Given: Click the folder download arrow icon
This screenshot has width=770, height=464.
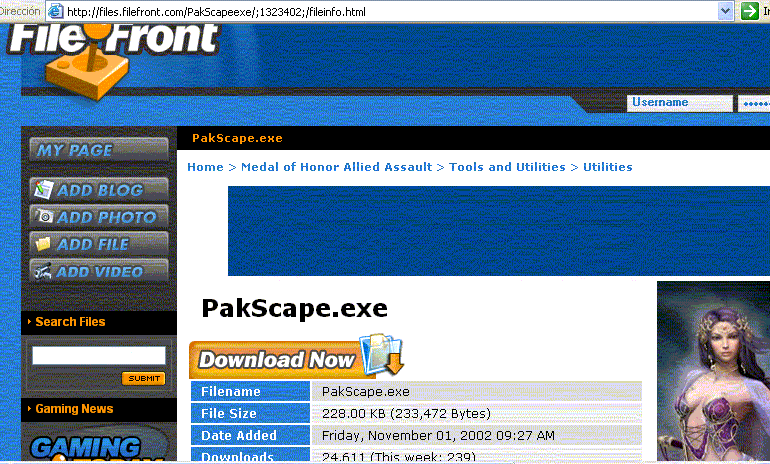Looking at the screenshot, I should coord(382,355).
